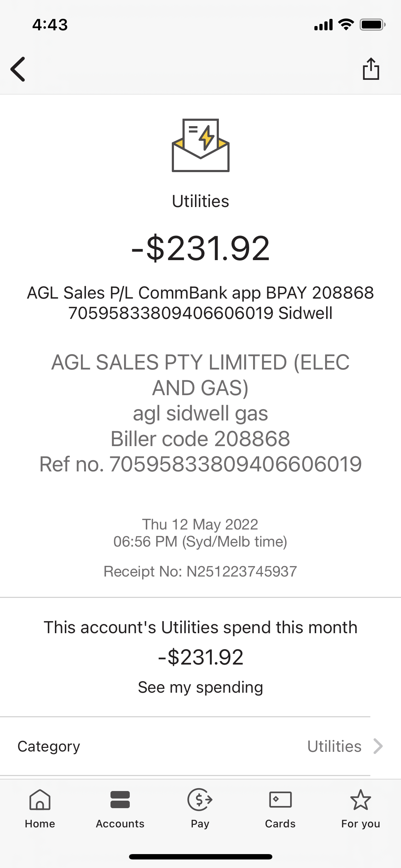Tap the Wi-Fi status icon

(346, 25)
